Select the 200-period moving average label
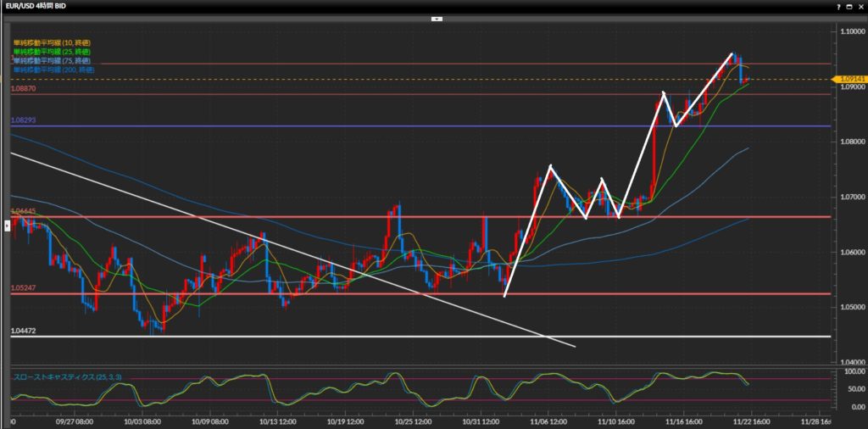This screenshot has height=429, width=868. coord(53,70)
